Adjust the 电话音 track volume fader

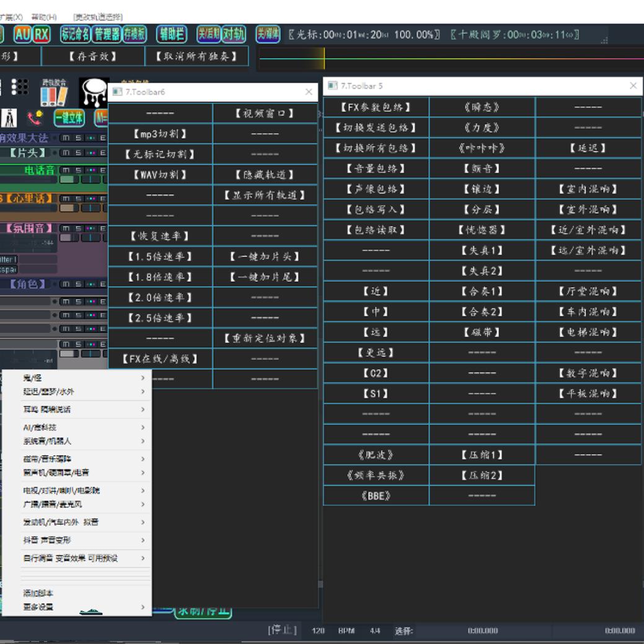(x=69, y=180)
